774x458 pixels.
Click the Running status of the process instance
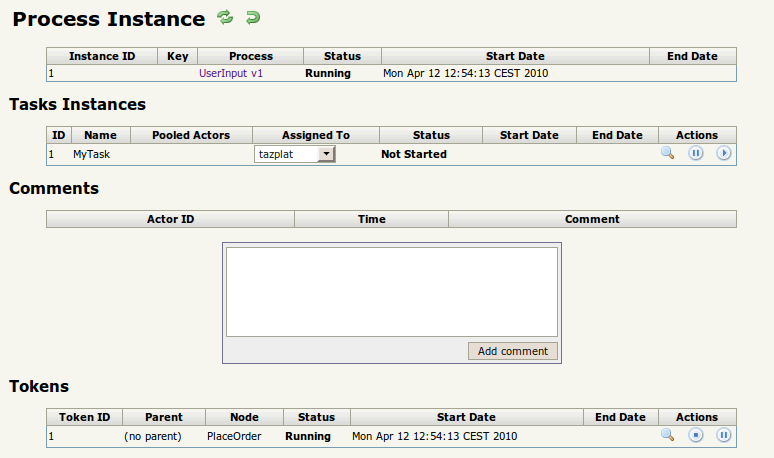(328, 73)
